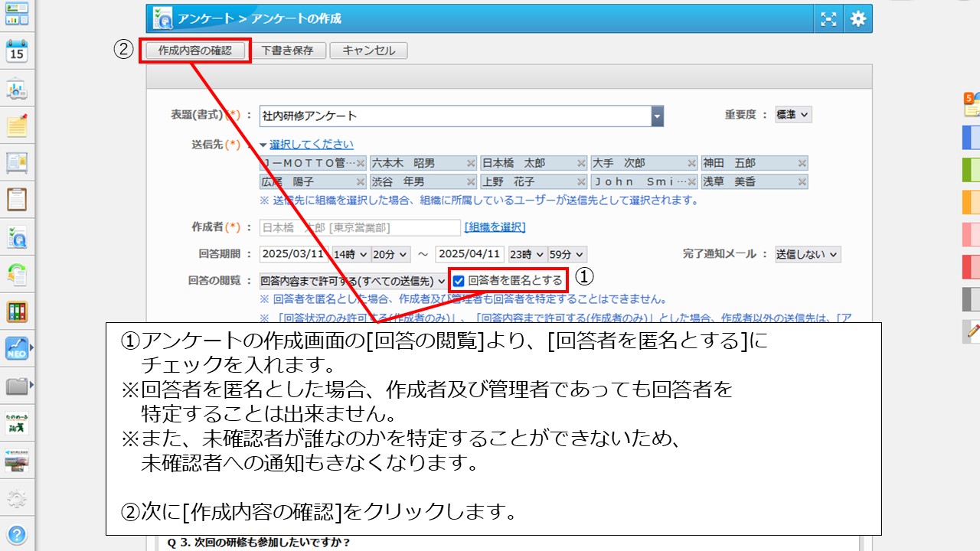This screenshot has width=980, height=551.
Task: Remove recipient 日本橋 太郎 with its x
Action: (x=581, y=163)
